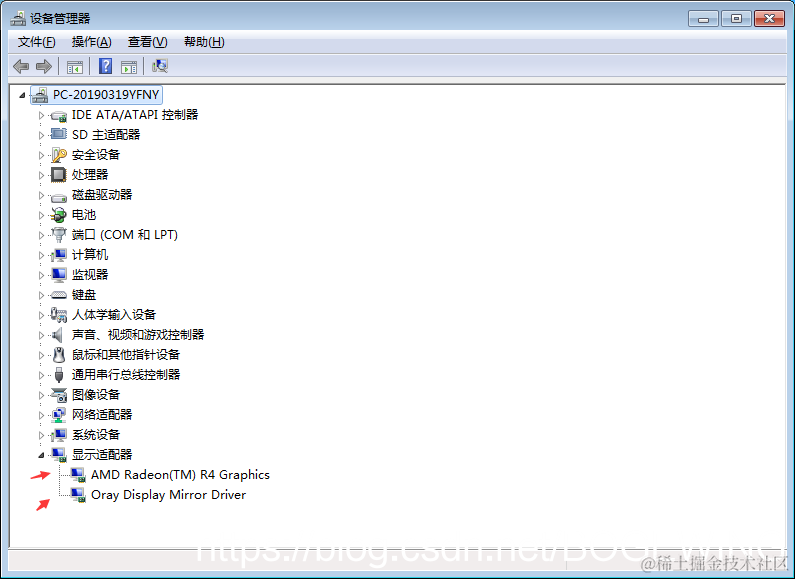Screen dimensions: 795x579
Task: Click the PC-20190319YFNY computer icon
Action: (x=40, y=95)
